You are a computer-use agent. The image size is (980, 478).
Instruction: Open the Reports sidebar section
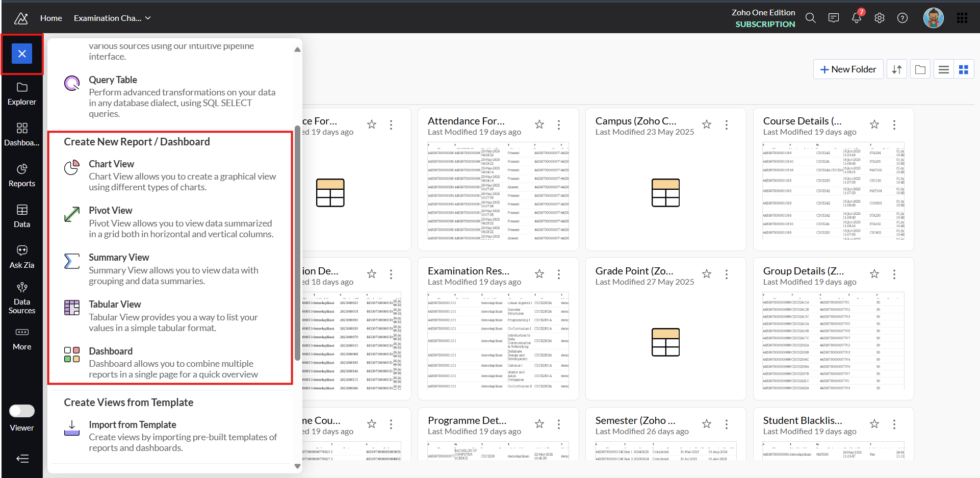(x=22, y=176)
